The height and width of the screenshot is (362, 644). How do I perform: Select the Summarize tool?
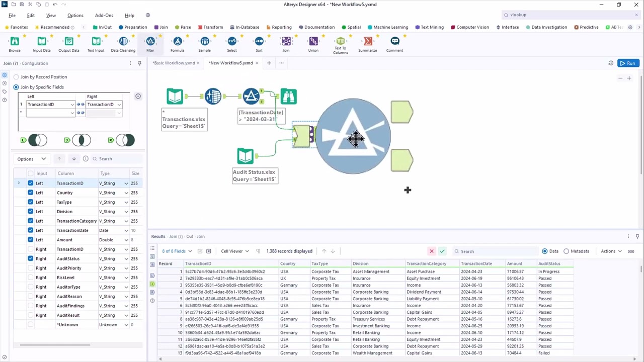tap(367, 44)
